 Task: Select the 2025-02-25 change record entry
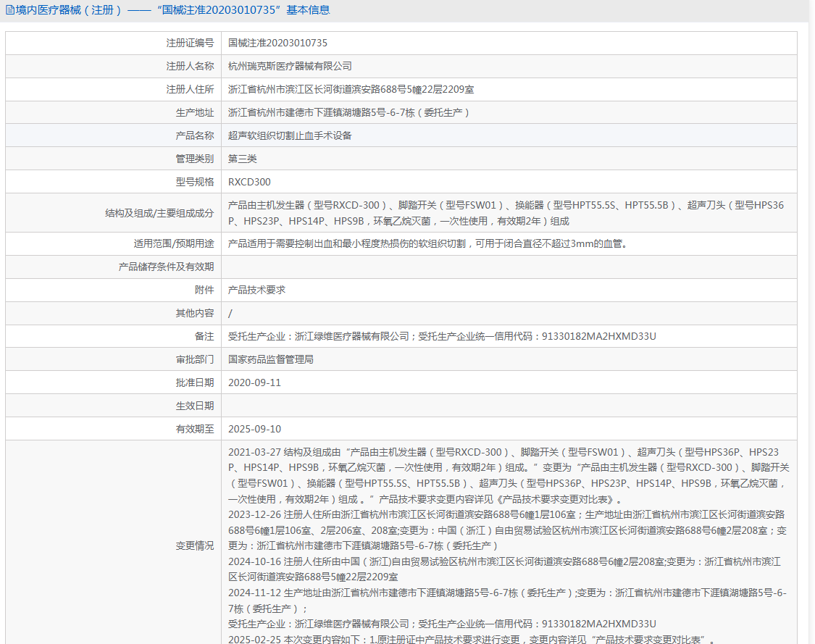pos(472,639)
